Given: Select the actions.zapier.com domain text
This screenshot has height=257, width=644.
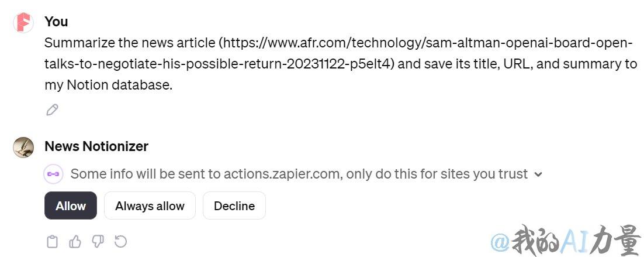Looking at the screenshot, I should [x=282, y=174].
